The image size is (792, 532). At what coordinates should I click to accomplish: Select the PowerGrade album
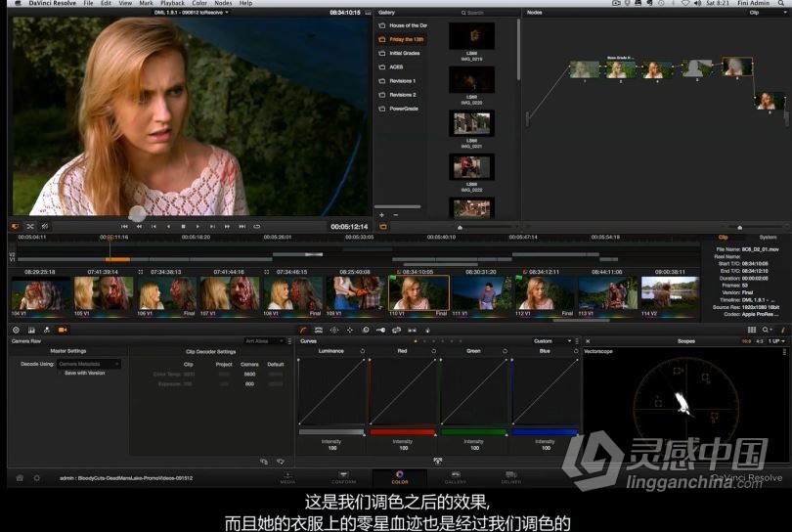399,109
